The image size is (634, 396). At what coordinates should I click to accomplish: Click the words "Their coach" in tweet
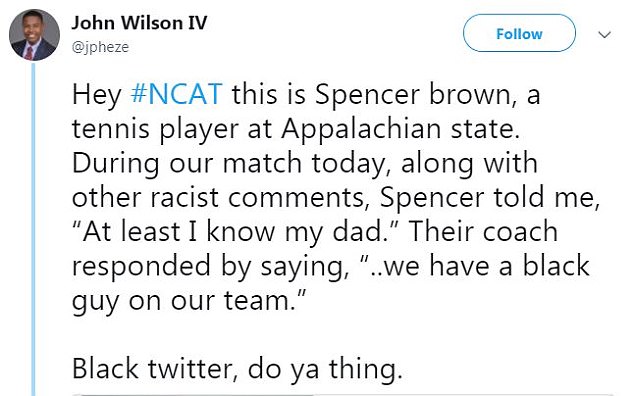(483, 232)
